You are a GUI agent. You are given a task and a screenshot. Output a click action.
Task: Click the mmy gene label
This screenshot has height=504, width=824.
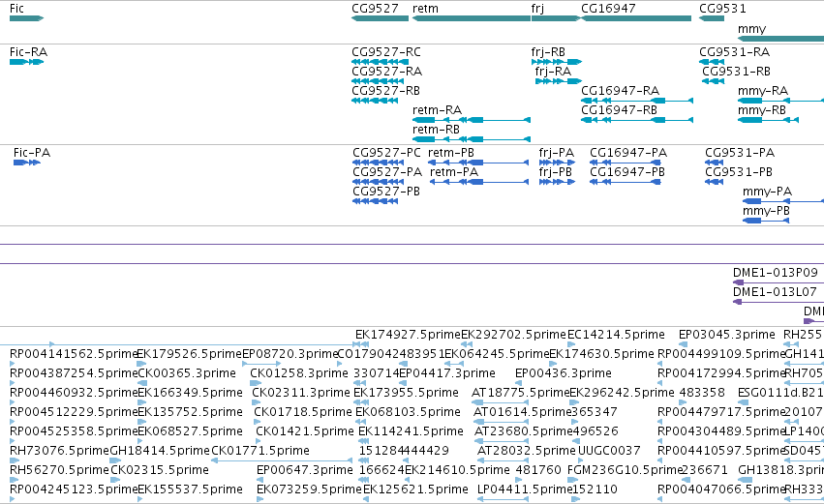[x=751, y=29]
